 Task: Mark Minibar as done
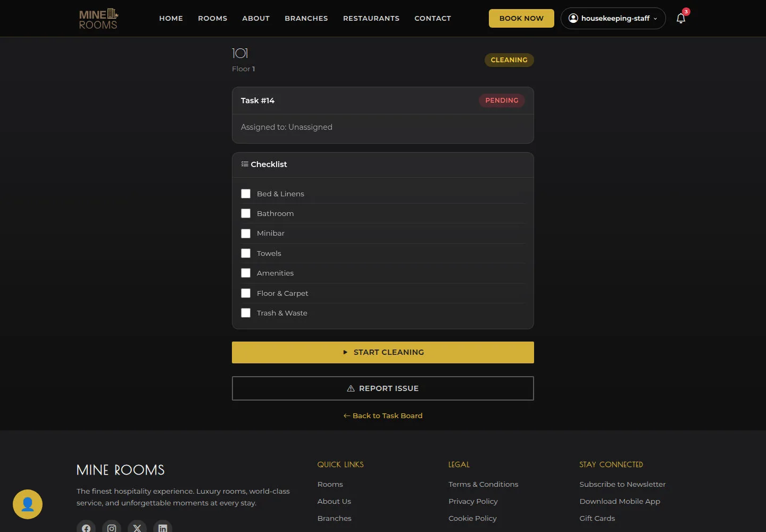click(246, 234)
